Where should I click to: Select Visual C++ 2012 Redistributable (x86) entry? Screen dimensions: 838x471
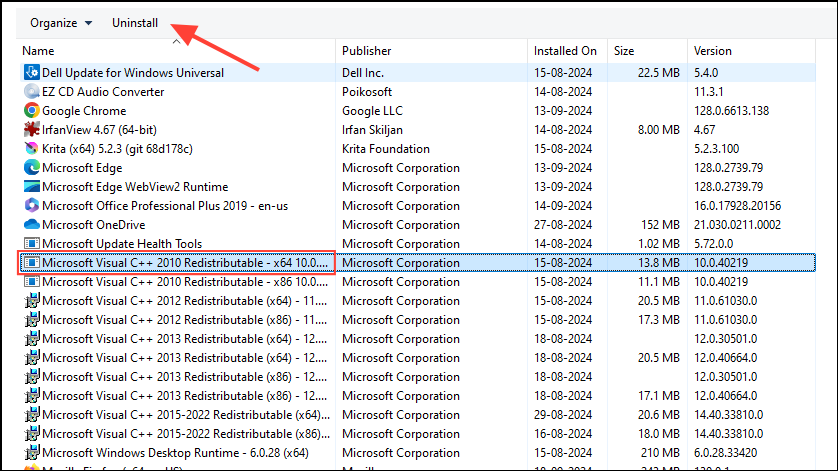tap(184, 320)
